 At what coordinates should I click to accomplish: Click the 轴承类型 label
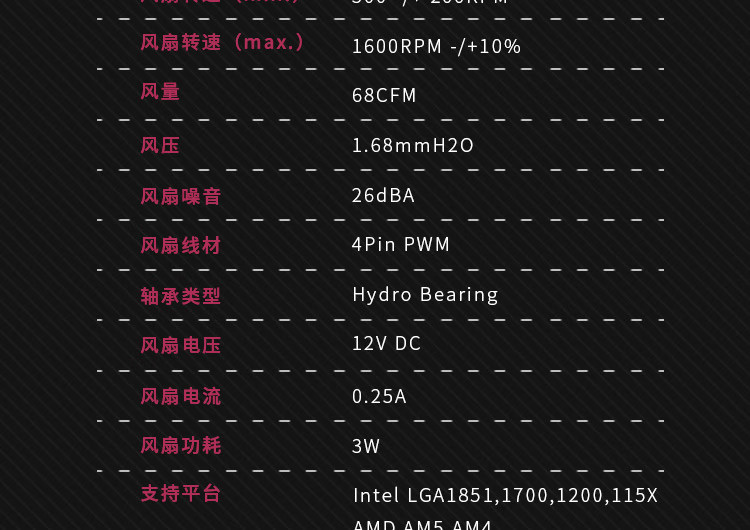[181, 296]
